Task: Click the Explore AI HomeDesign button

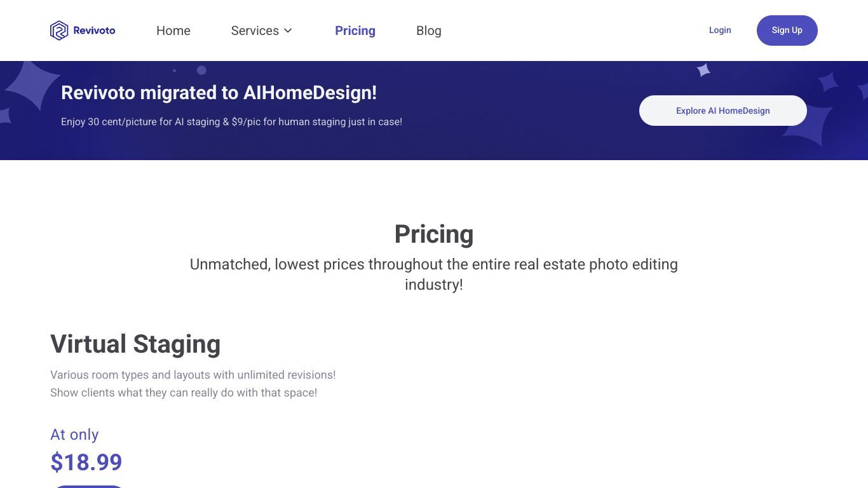Action: pyautogui.click(x=722, y=111)
